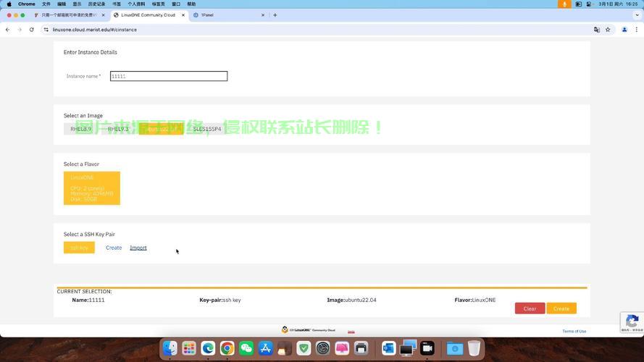Click the URL address bar
The image size is (644, 362).
317,30
